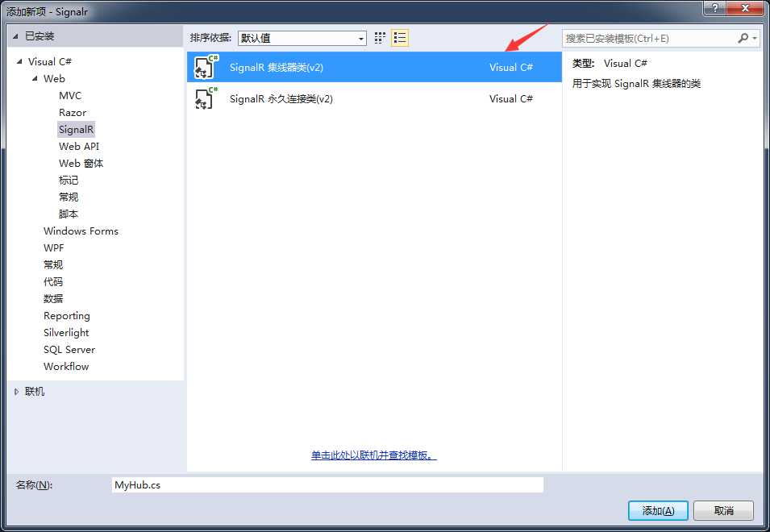Select Web 窗体 category

point(81,164)
